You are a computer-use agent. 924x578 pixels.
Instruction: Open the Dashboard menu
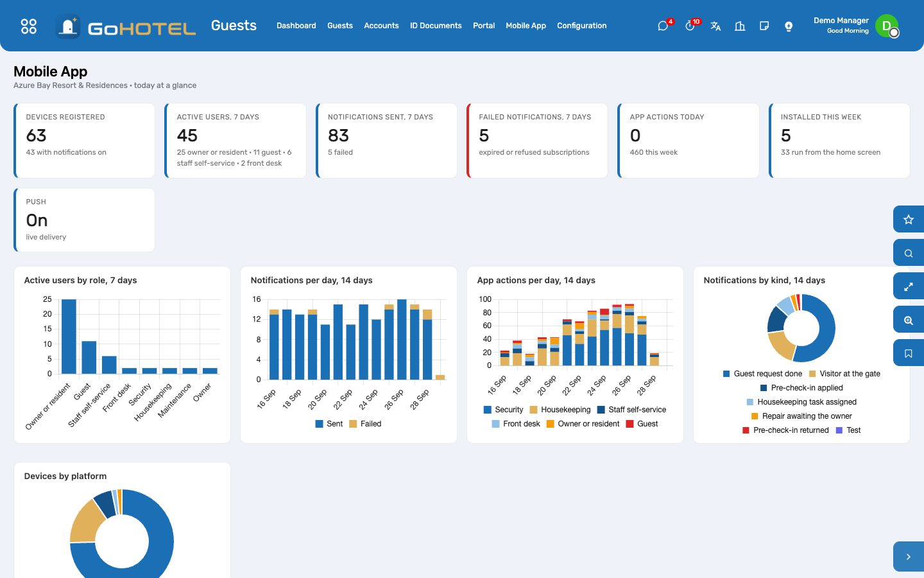pyautogui.click(x=296, y=26)
